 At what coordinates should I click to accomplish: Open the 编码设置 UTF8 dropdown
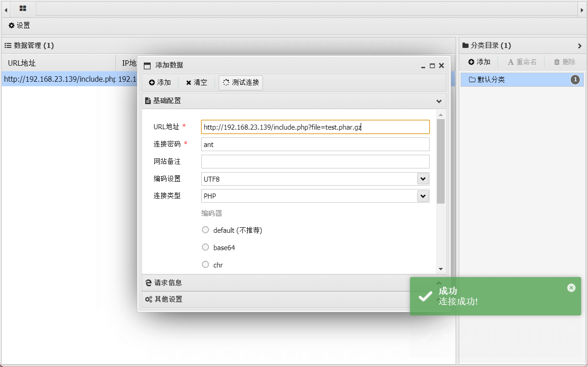(423, 179)
